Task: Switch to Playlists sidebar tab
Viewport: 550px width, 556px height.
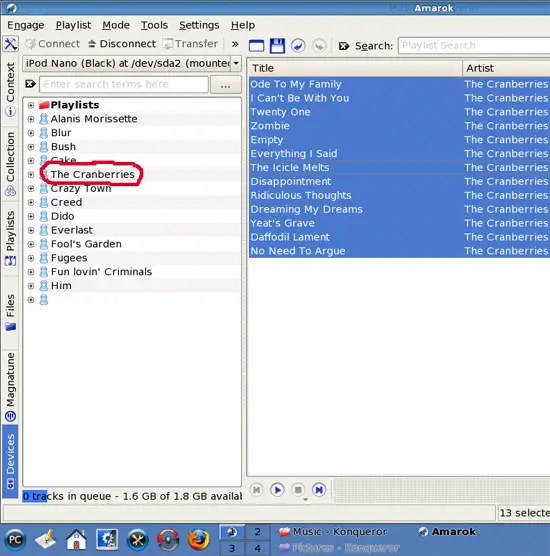Action: pyautogui.click(x=10, y=238)
